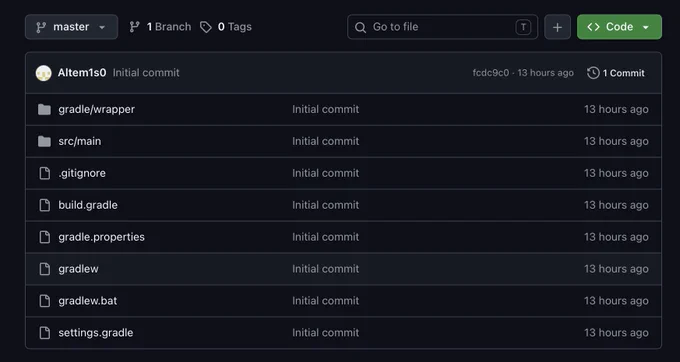Screen dimensions: 680x362
Task: Click the src/main folder icon
Action: coord(44,141)
